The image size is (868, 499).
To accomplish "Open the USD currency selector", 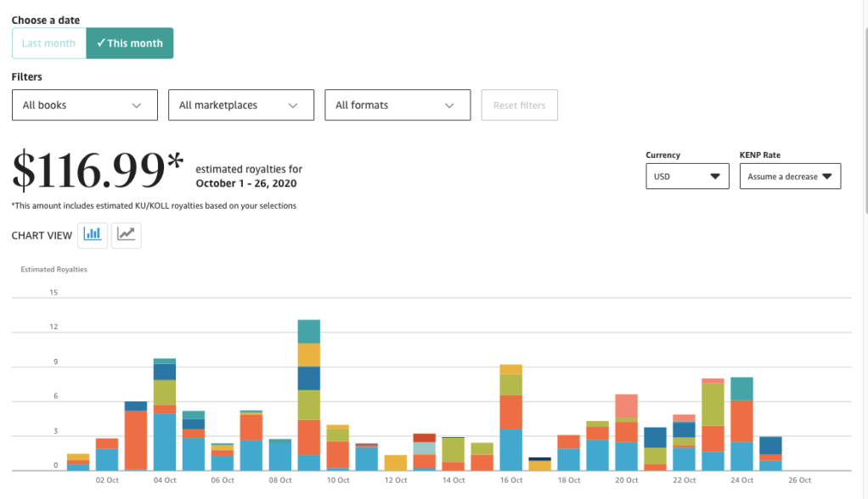I will (687, 177).
